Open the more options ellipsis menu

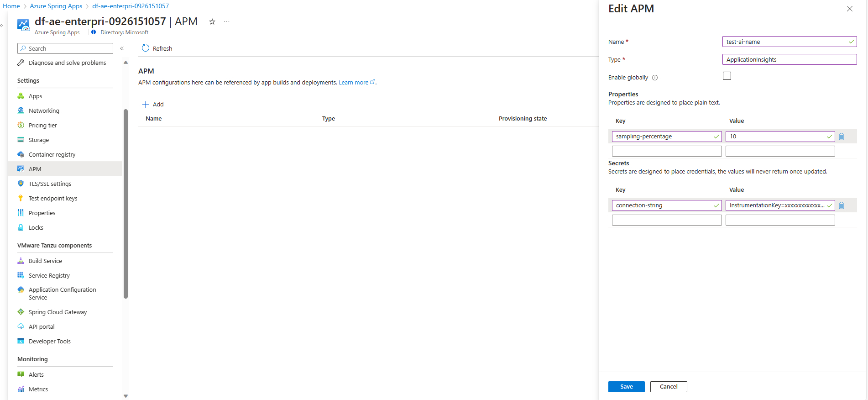click(x=227, y=21)
